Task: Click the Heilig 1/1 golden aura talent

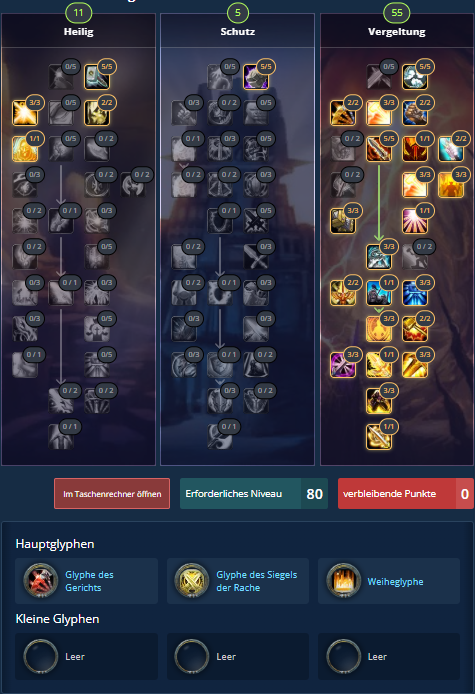Action: (x=25, y=149)
